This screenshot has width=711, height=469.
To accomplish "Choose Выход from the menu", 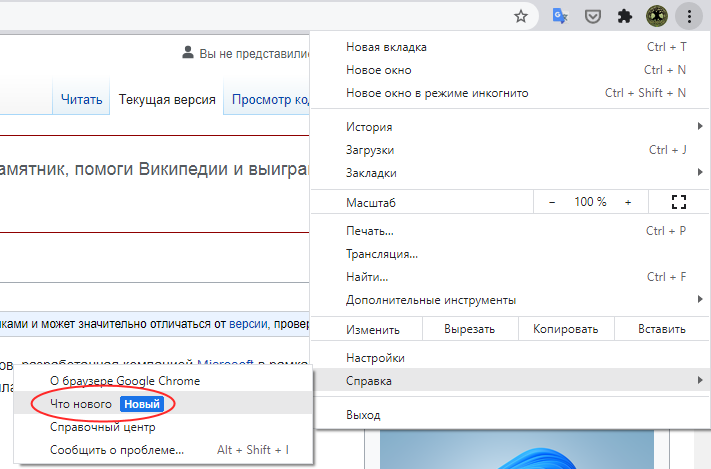I will point(510,415).
